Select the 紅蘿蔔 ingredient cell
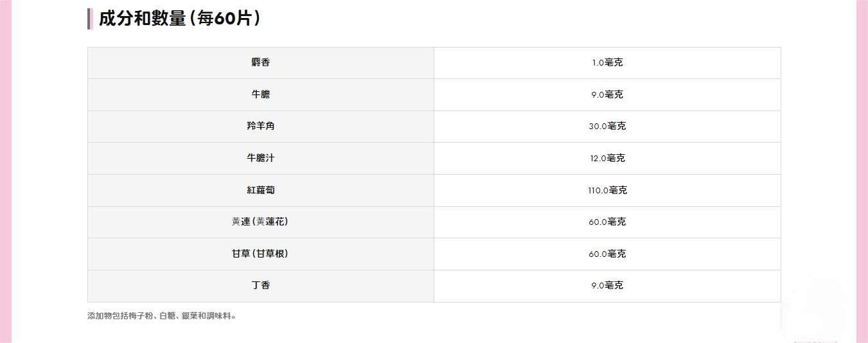Screen dimensions: 868x343 tap(260, 190)
